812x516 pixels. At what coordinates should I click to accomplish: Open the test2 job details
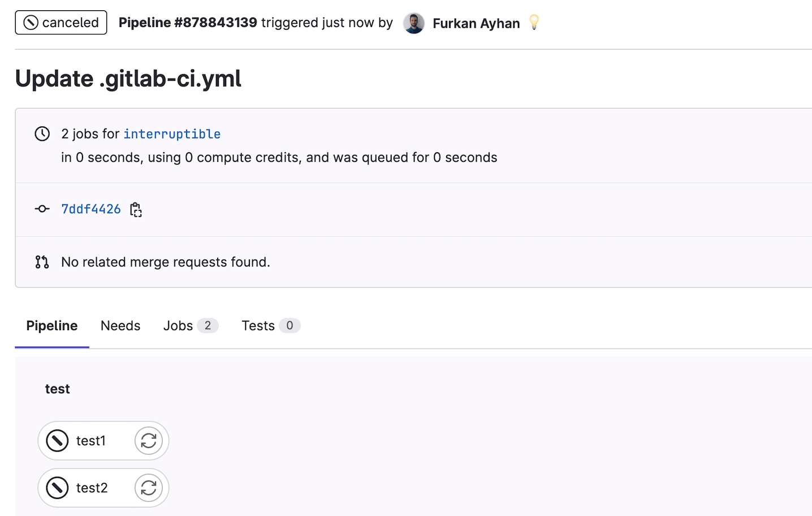pos(92,488)
